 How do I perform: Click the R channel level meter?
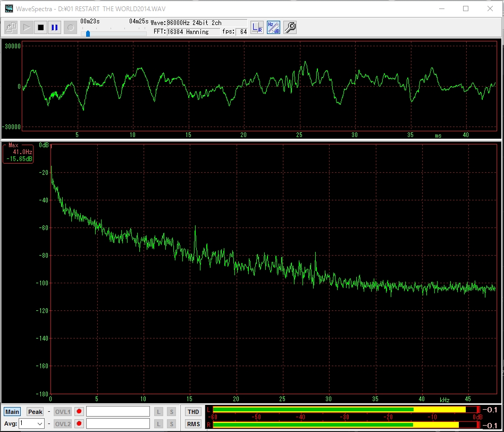(x=346, y=425)
